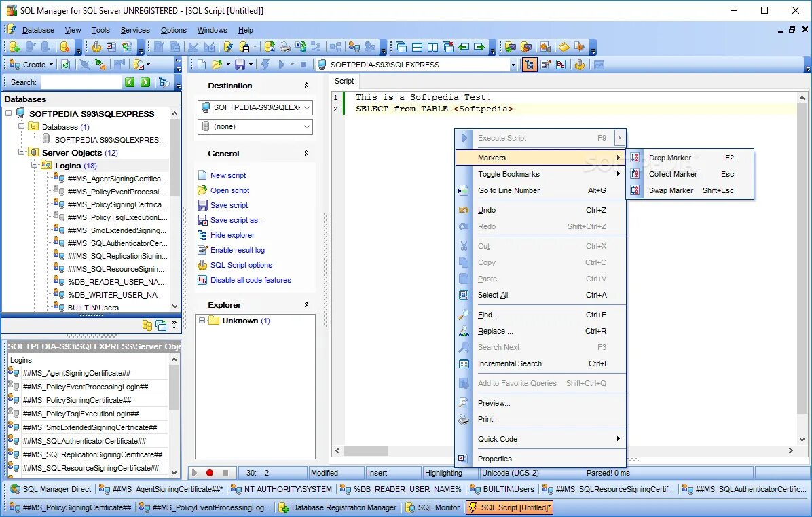Toggle the explorer tree view button in editor toolbar
812x517 pixels.
click(x=530, y=65)
